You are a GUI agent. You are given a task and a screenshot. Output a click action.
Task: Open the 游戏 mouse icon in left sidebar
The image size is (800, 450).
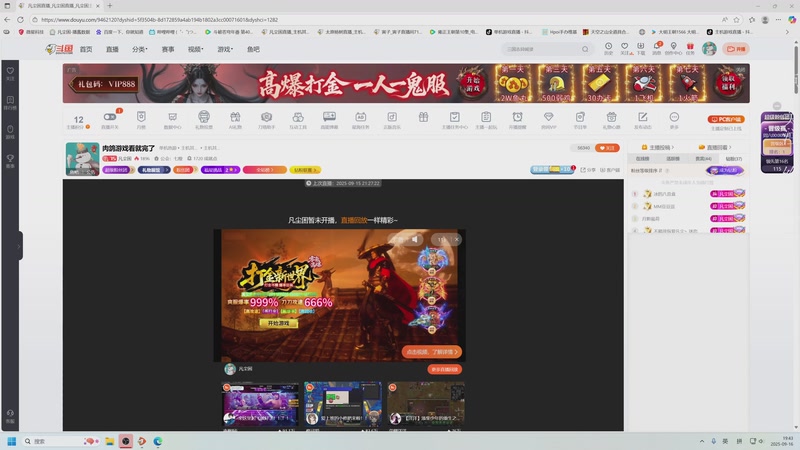click(x=10, y=132)
